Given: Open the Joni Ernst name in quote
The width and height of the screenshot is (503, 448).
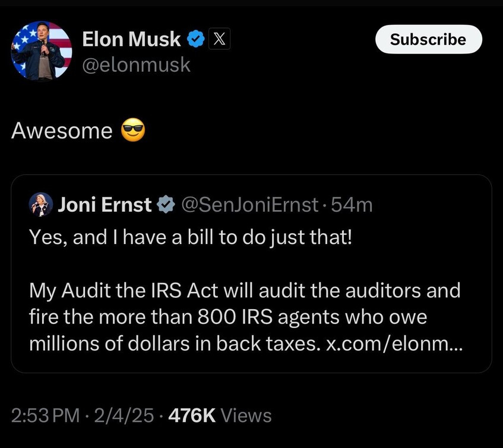Looking at the screenshot, I should pyautogui.click(x=105, y=205).
